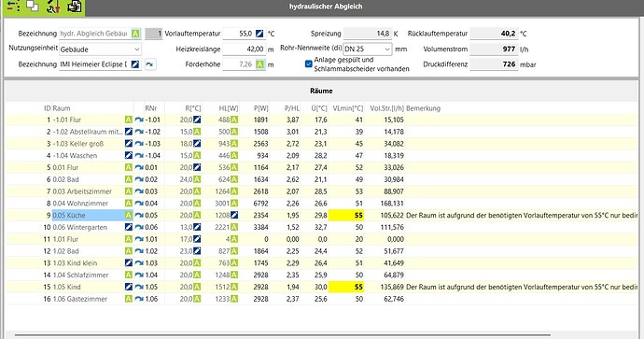Sort by the P/HL column header

292,108
